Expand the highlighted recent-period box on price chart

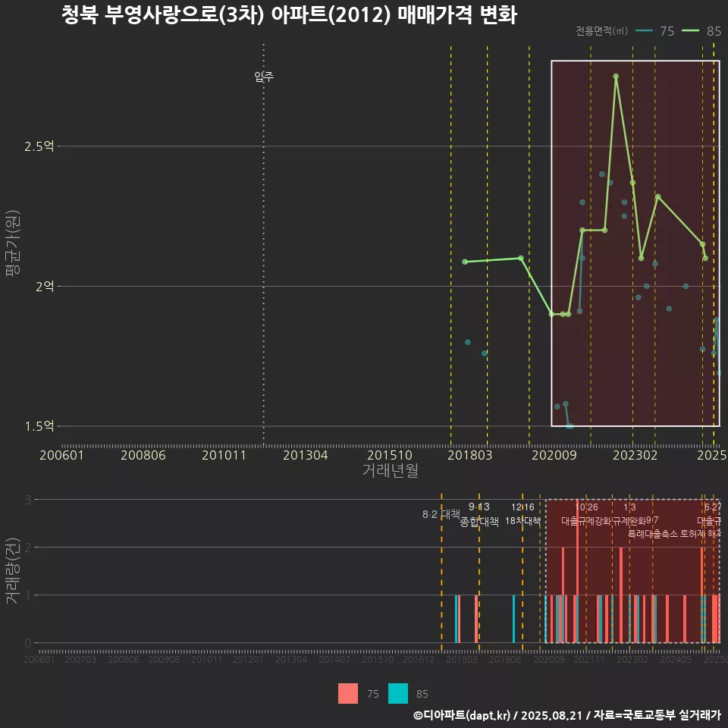click(634, 241)
